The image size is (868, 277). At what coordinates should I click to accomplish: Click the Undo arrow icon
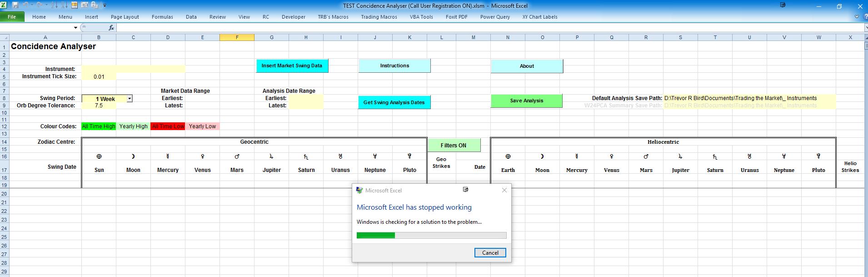click(x=26, y=5)
